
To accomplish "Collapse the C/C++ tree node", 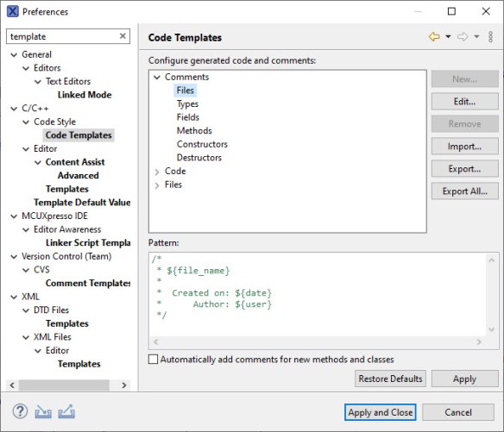I will coord(14,109).
